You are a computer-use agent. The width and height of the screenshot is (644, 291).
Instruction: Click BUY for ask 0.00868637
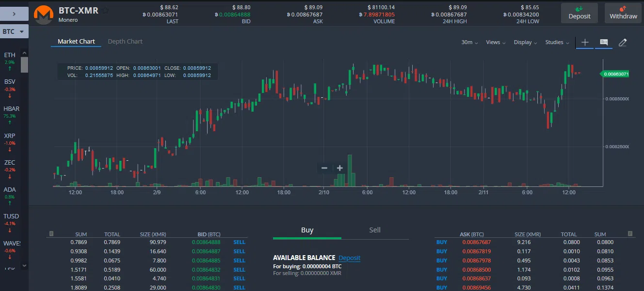point(441,278)
